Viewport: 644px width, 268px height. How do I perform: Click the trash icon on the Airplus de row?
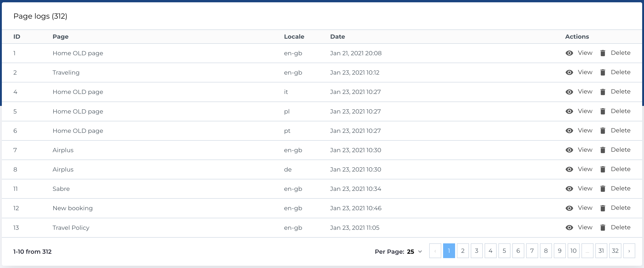(x=603, y=169)
